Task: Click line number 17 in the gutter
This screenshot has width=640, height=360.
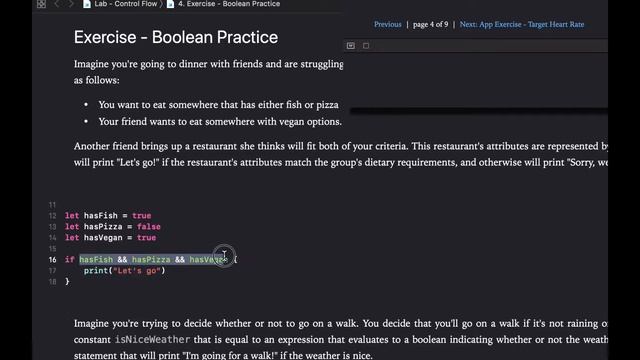Action: click(x=53, y=271)
